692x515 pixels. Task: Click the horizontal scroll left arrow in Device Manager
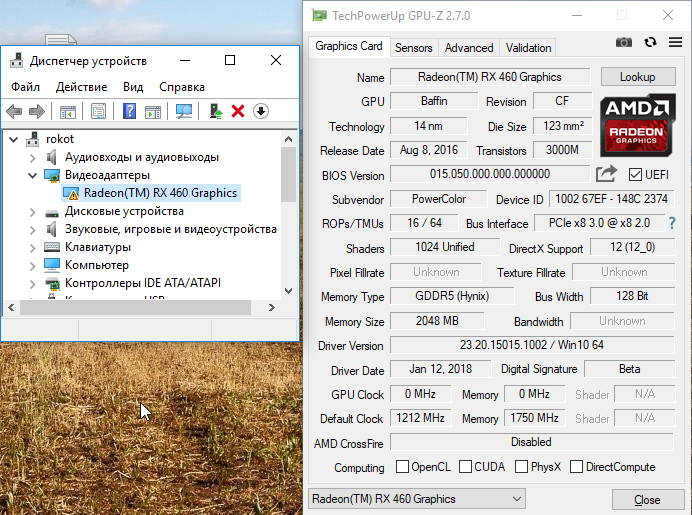11,307
